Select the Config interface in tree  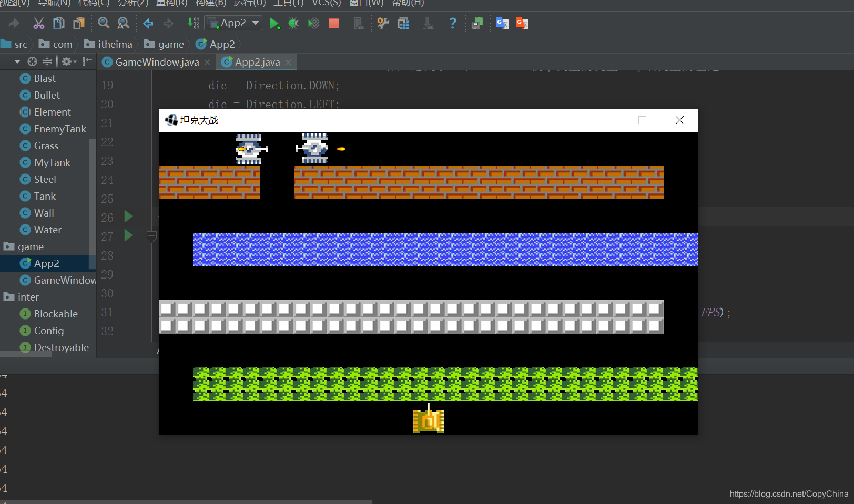49,331
